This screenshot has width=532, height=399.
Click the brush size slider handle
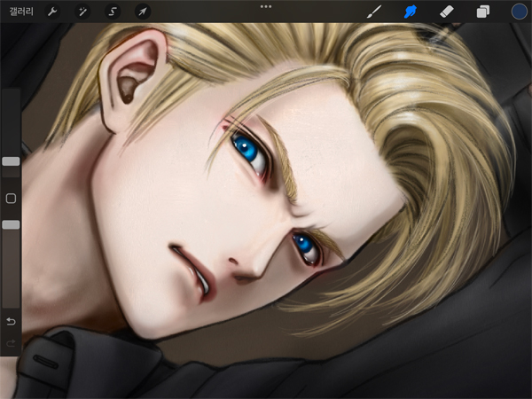(11, 161)
